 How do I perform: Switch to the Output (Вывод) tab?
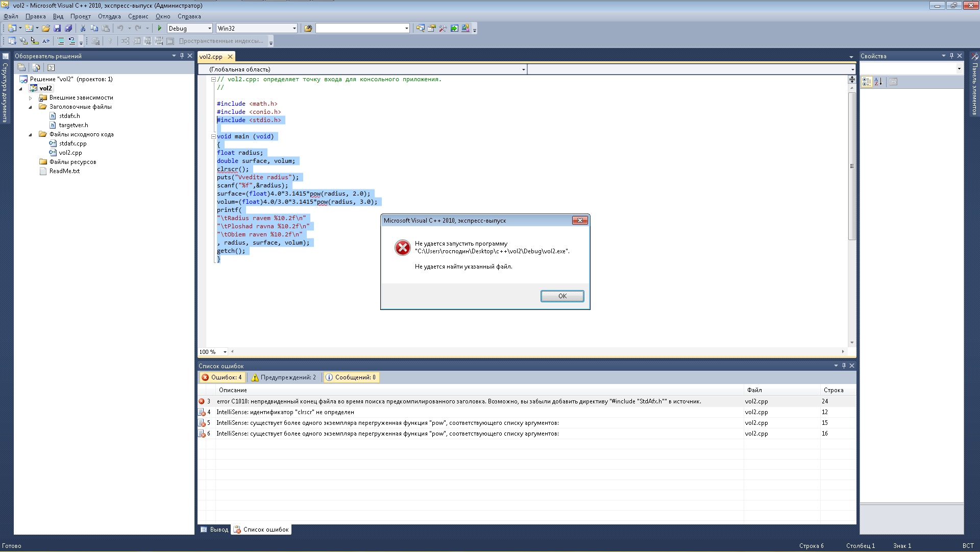tap(214, 530)
